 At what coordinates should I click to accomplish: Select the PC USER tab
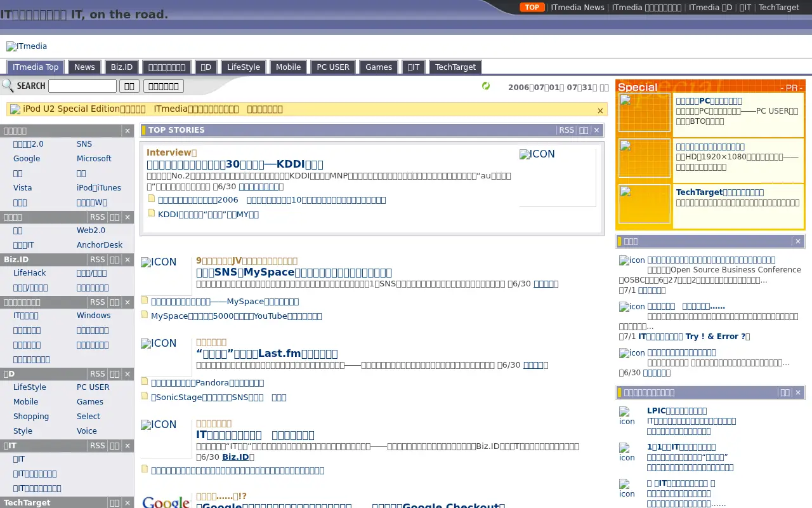click(333, 67)
